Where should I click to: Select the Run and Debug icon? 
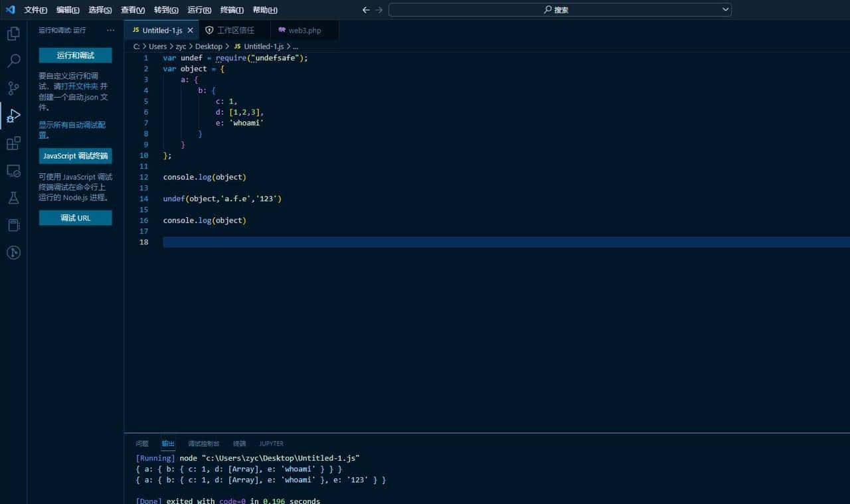pyautogui.click(x=13, y=116)
